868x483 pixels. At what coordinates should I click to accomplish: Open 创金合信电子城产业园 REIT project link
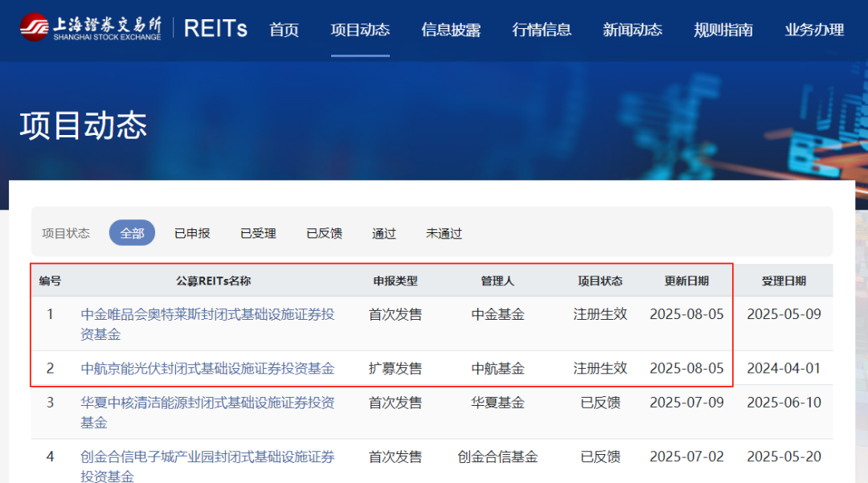[x=207, y=466]
